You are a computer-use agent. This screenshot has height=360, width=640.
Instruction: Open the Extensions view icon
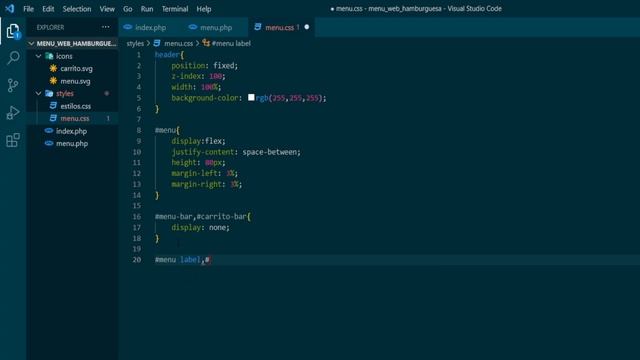[13, 140]
